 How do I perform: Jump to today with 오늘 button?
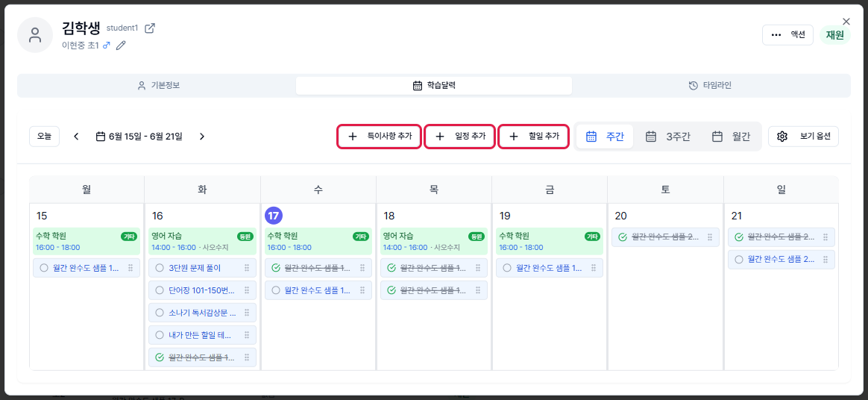pos(44,137)
